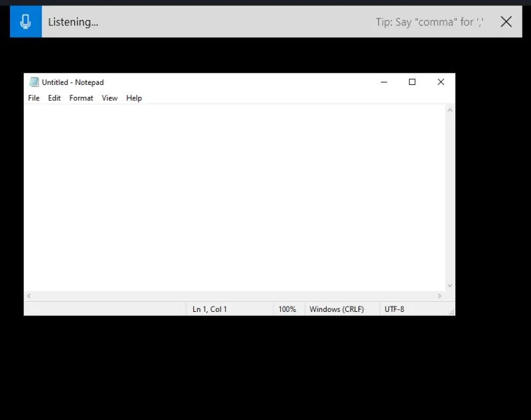Image resolution: width=531 pixels, height=420 pixels.
Task: Click the 'UTF-8' encoding status entry
Action: (x=394, y=309)
